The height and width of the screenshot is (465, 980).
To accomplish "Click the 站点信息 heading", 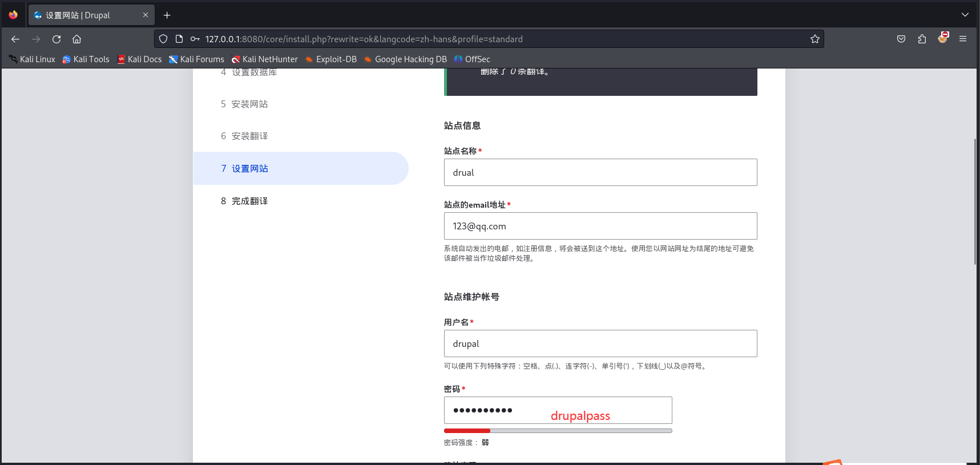I will pyautogui.click(x=462, y=126).
